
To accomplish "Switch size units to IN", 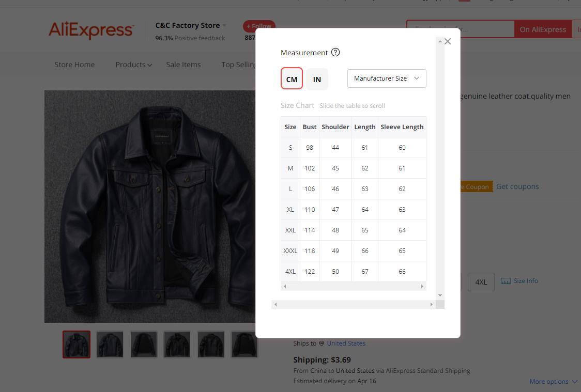I will 317,79.
